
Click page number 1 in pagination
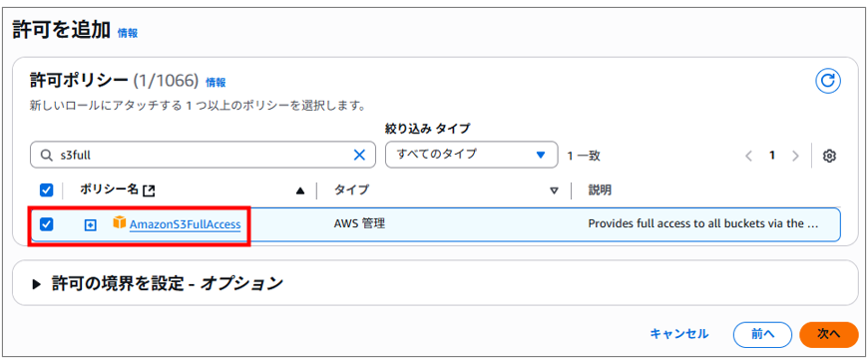(771, 156)
